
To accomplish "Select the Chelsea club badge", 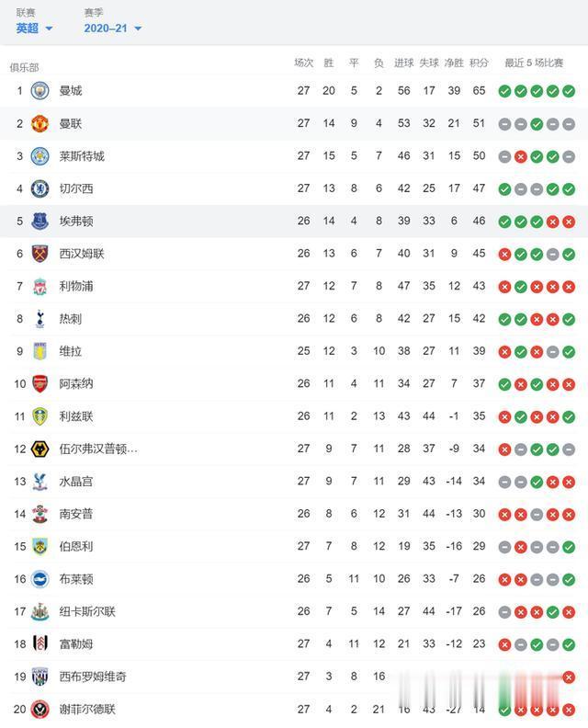I will [40, 188].
